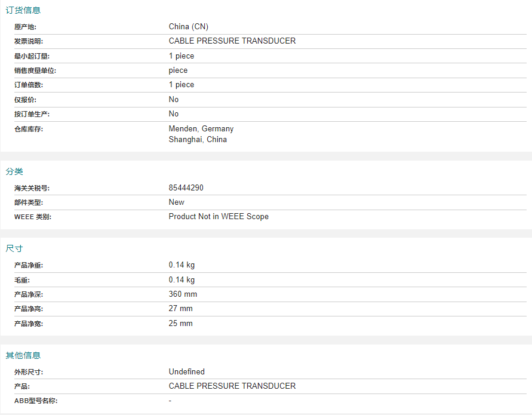532x415 pixels.
Task: Click the 订货信息 section heading
Action: 23,10
